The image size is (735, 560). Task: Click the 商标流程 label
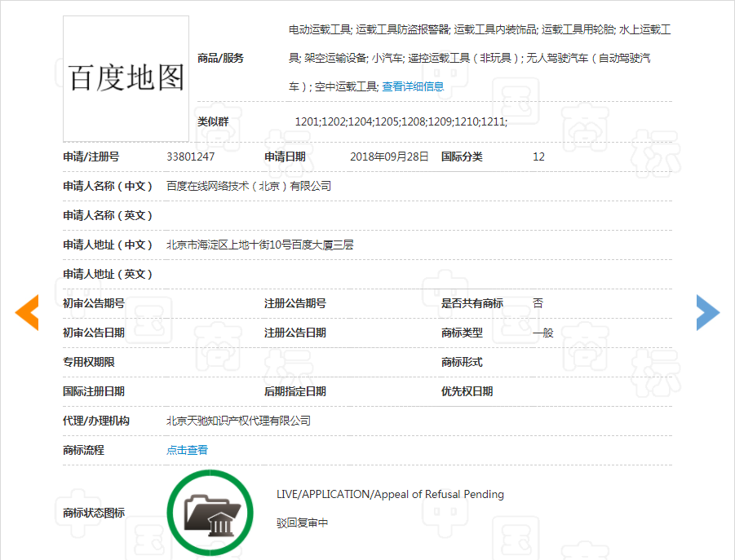click(83, 450)
